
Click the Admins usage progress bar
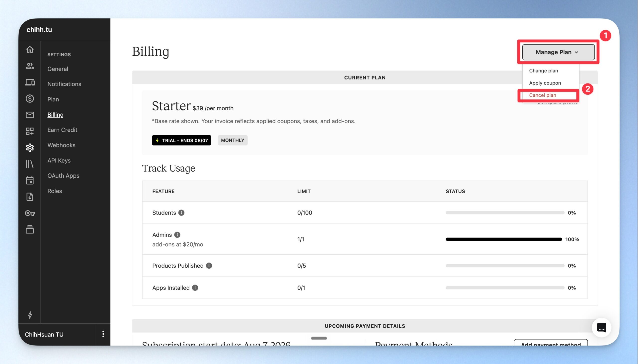pos(504,239)
